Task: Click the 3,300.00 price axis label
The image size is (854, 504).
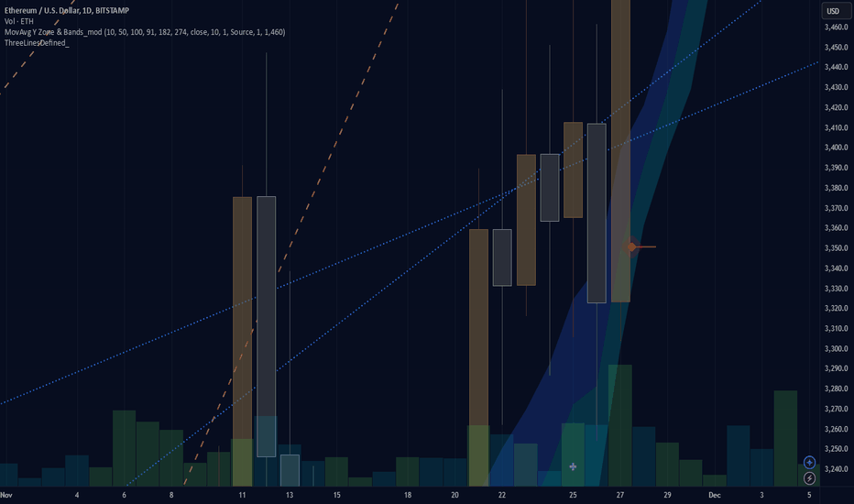Action: [836, 348]
